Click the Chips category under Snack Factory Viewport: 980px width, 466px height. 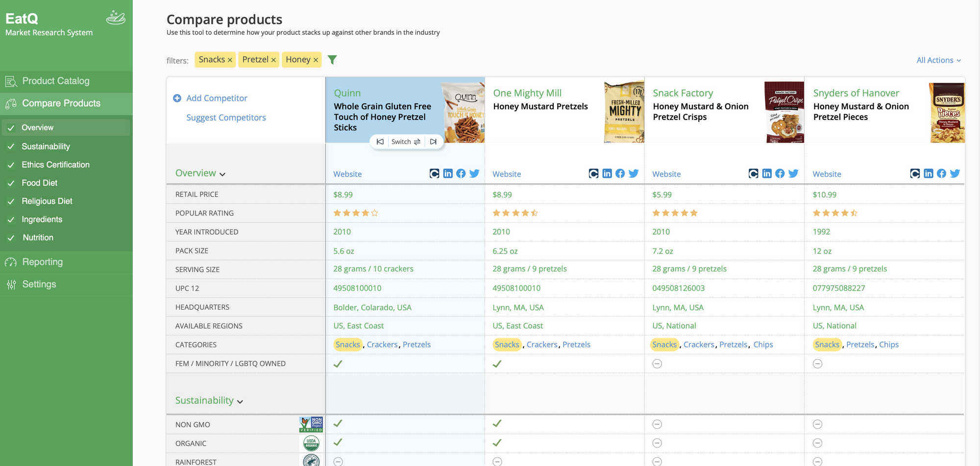(x=763, y=344)
